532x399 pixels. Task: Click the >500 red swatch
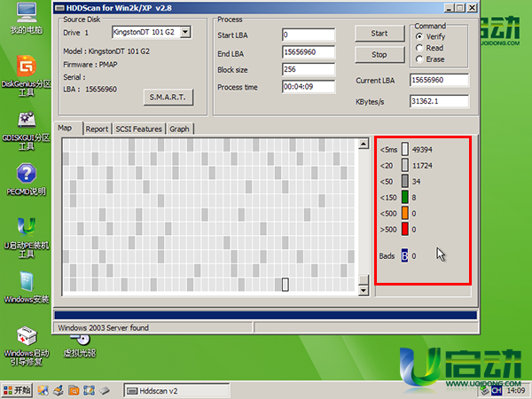405,229
